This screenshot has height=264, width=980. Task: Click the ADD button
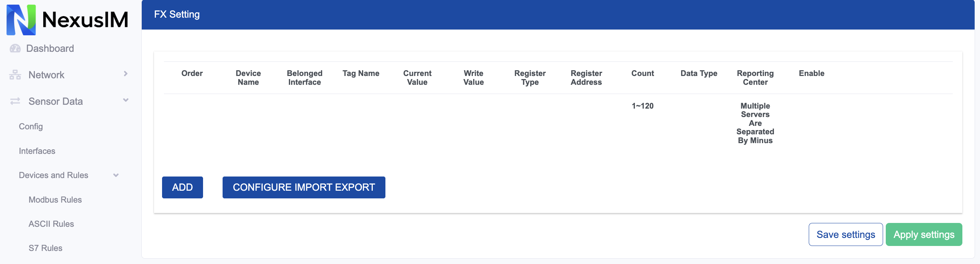182,187
